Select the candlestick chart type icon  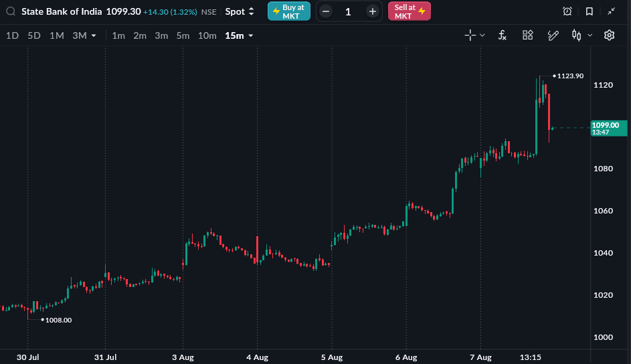click(x=577, y=35)
